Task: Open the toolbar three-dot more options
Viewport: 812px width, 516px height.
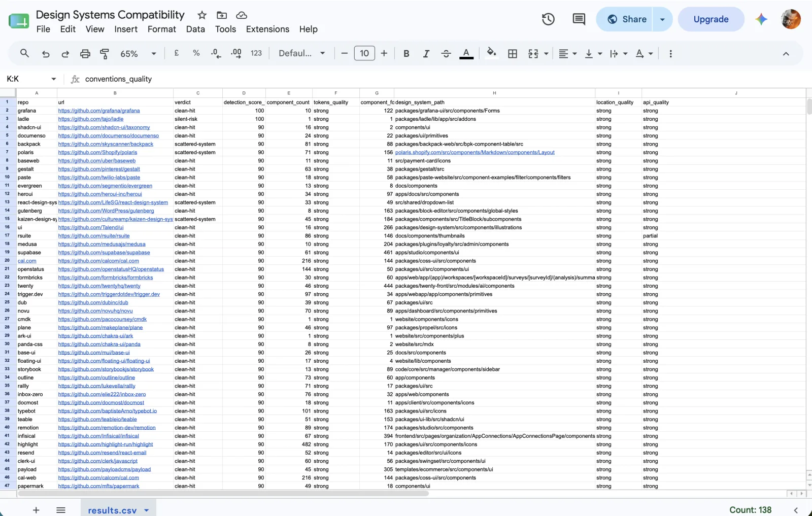Action: 670,53
